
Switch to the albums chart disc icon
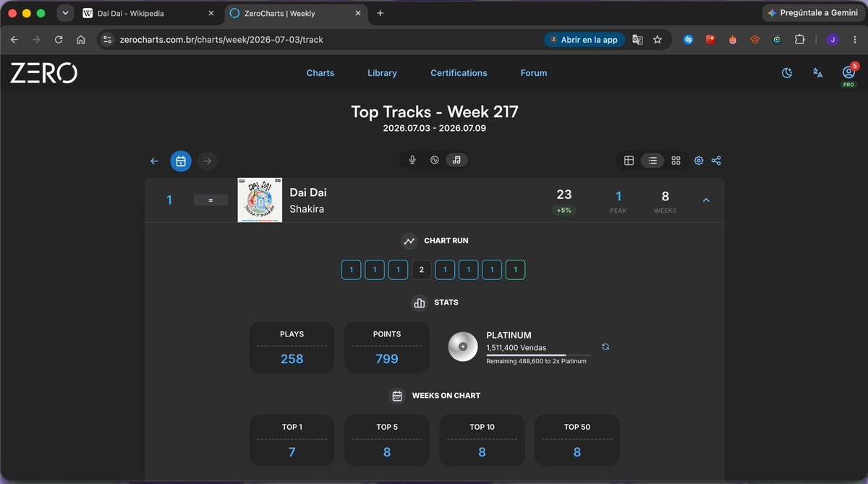[435, 161]
